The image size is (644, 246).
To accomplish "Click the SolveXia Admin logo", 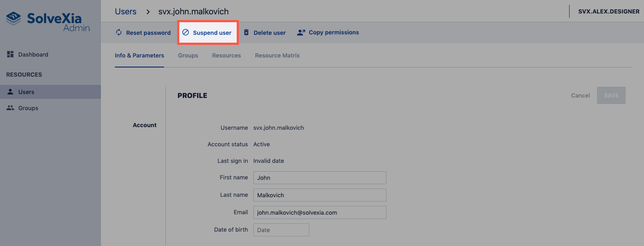I will tap(48, 21).
